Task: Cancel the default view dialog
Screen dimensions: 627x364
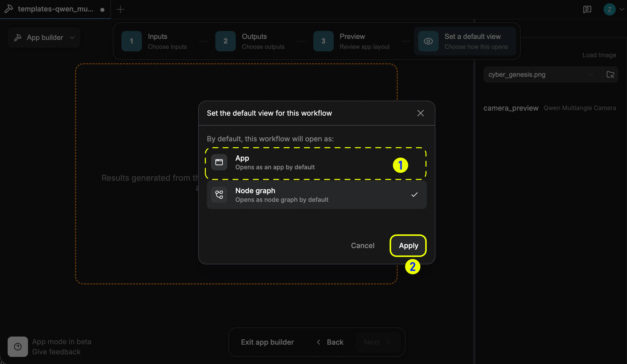Action: 363,245
